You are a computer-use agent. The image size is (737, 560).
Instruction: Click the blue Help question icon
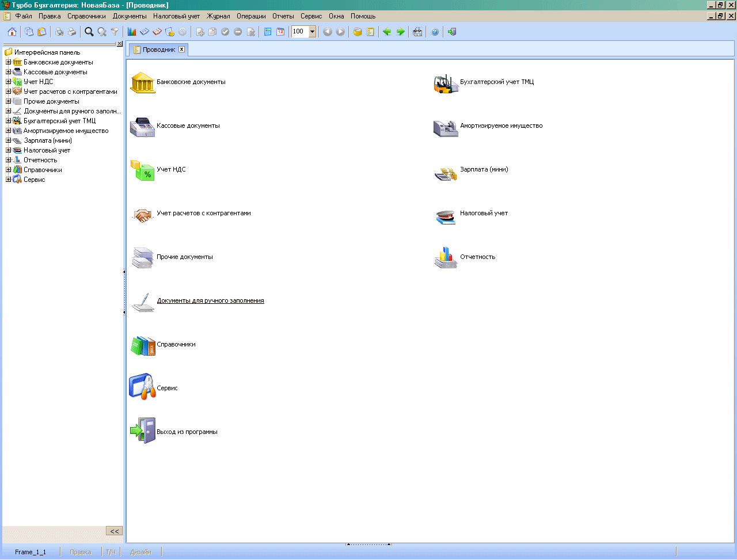435,32
